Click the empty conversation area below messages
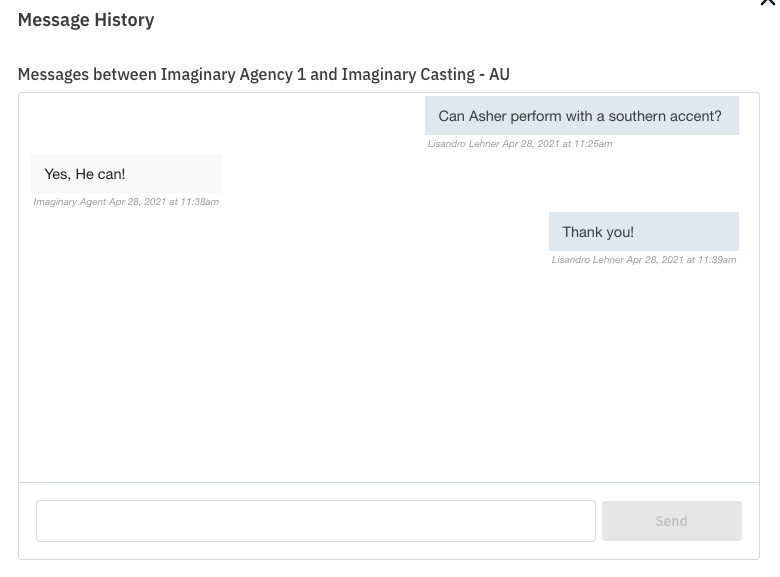780x577 pixels. [x=388, y=380]
